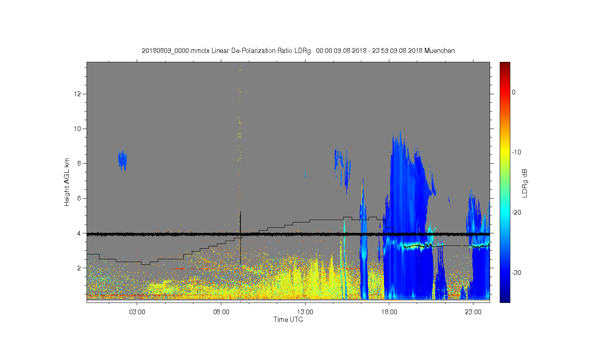607x364 pixels.
Task: Click the colorbar value label 0
Action: (x=514, y=93)
